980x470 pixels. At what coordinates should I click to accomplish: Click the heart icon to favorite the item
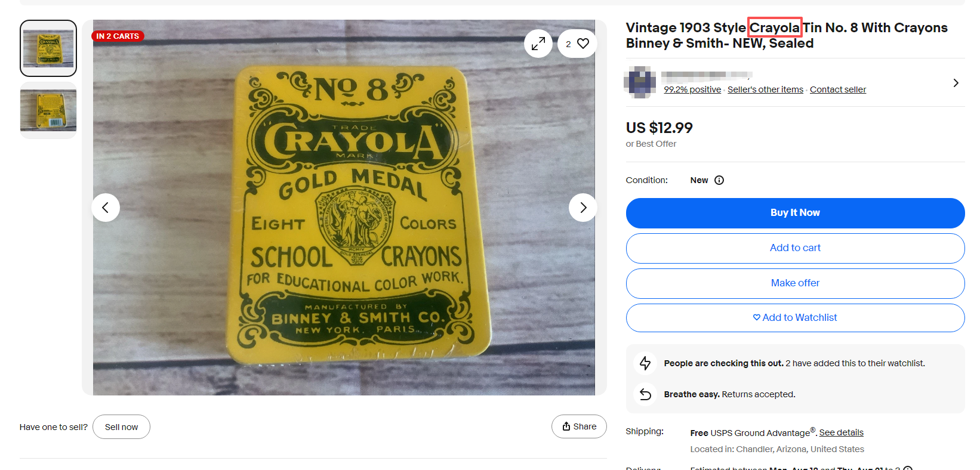[x=583, y=44]
